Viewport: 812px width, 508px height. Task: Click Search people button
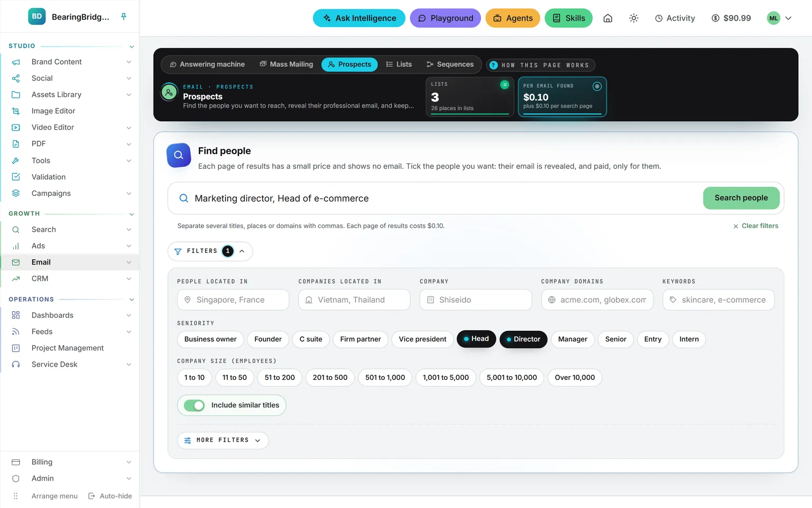tap(741, 198)
